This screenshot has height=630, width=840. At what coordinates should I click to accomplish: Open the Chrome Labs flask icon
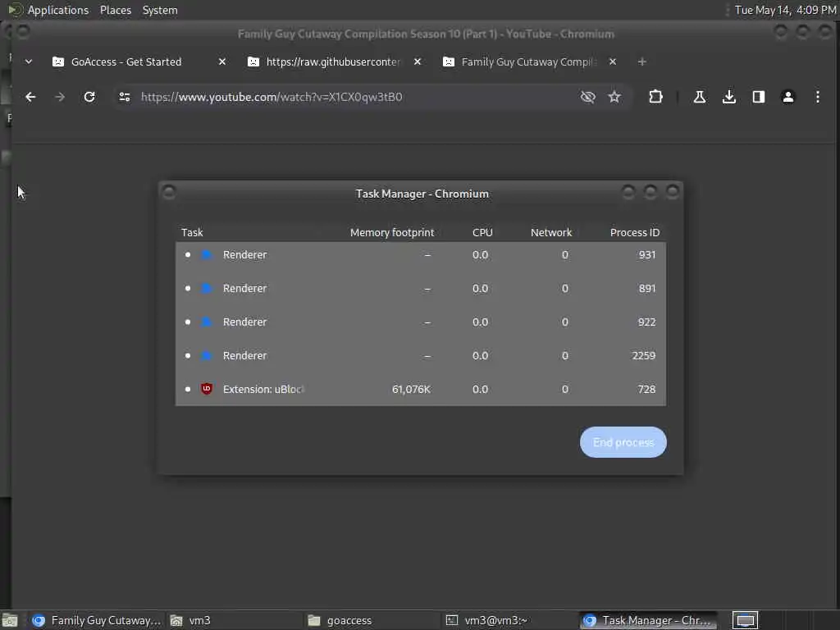click(x=699, y=97)
